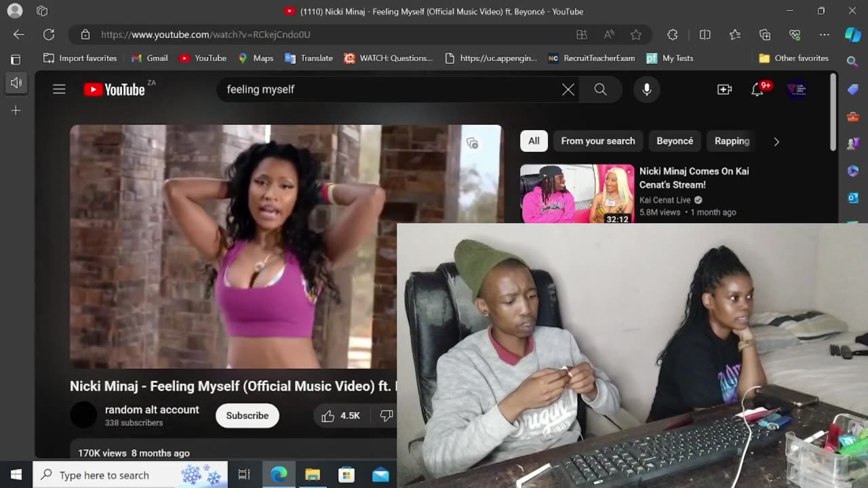Open Edge Settings and more menu
Viewport: 868px width, 488px height.
[825, 35]
